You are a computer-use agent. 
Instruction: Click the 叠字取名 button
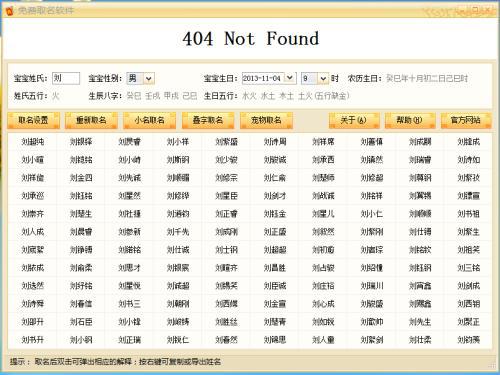pos(208,120)
